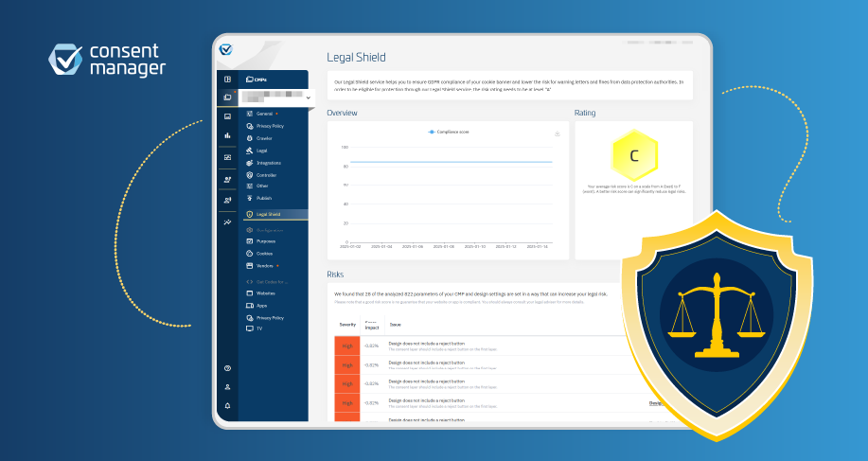Click the Issue column header
The image size is (868, 461).
[x=396, y=325]
